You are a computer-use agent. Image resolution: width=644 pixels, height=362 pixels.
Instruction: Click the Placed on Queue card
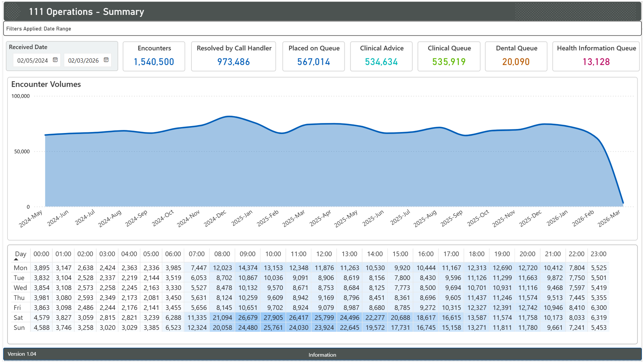(314, 56)
